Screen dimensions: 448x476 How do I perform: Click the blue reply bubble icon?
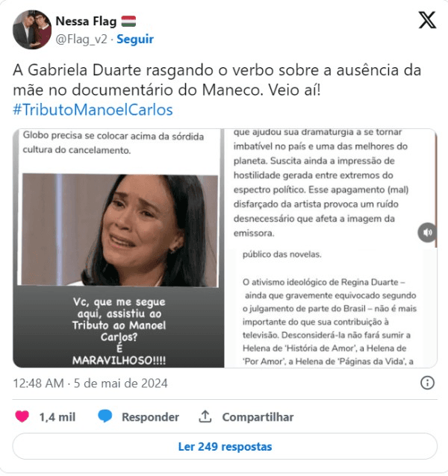[x=105, y=416]
